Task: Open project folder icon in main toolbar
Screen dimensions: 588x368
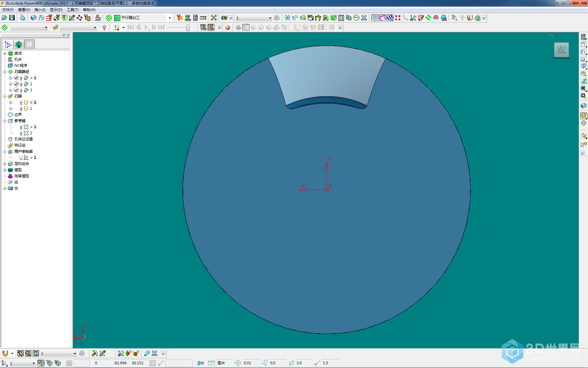Action: 4,18
